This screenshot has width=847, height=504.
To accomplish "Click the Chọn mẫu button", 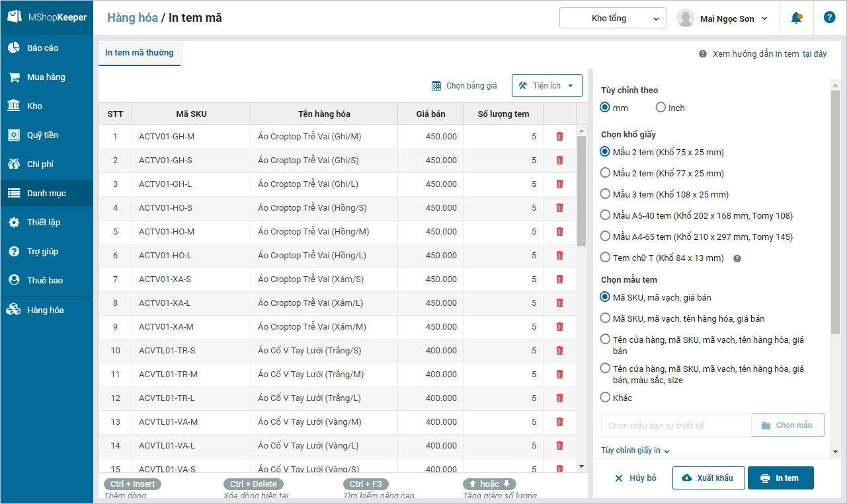I will [787, 425].
